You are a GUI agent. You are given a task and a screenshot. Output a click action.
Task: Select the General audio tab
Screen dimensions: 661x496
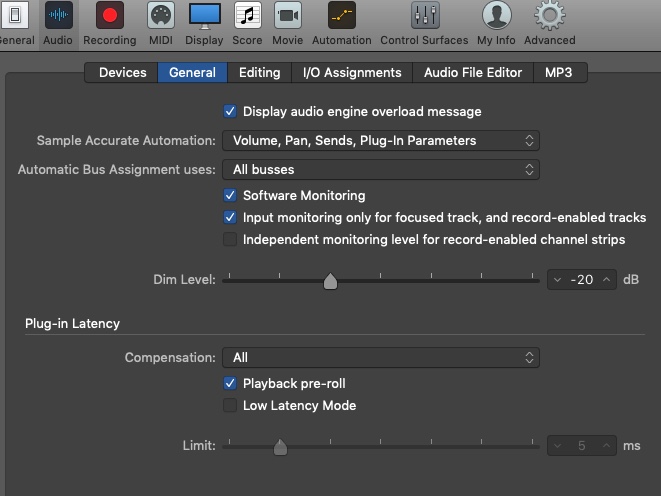(192, 72)
